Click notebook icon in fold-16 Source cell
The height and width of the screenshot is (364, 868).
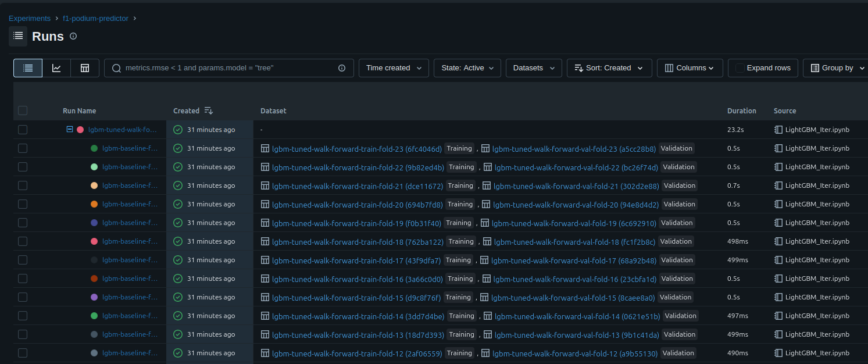coord(778,279)
